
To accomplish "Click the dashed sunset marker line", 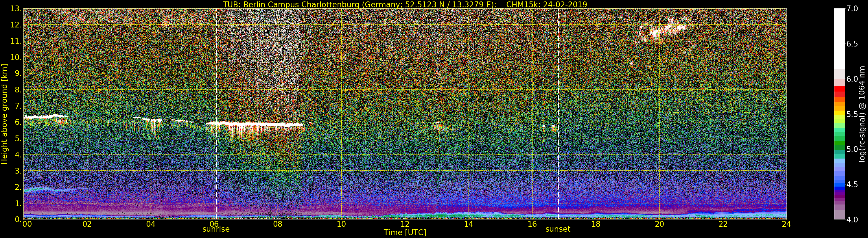I will (558, 114).
